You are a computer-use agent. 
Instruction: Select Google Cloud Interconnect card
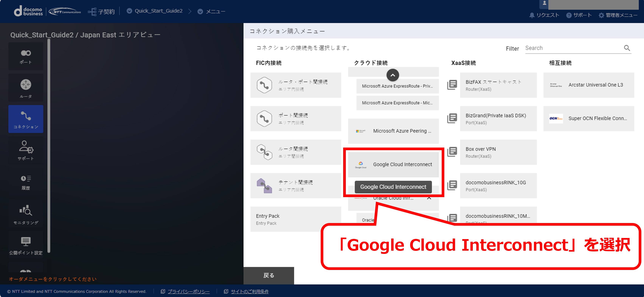point(393,165)
